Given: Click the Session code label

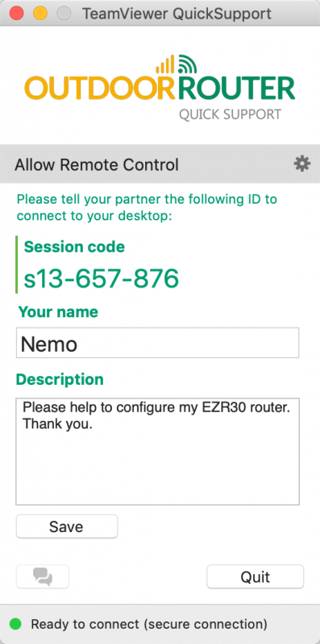Looking at the screenshot, I should coord(74,247).
